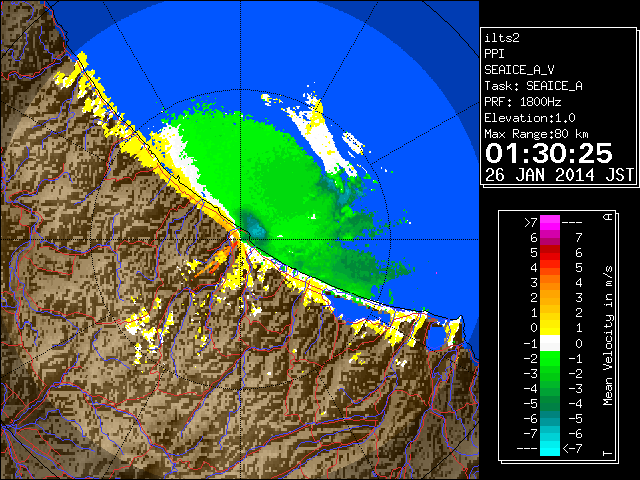
Task: Click the orange echo streak southwest of radar
Action: pyautogui.click(x=216, y=261)
